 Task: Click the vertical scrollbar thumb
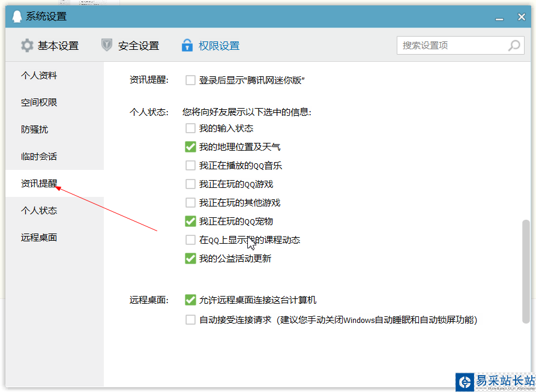click(526, 271)
